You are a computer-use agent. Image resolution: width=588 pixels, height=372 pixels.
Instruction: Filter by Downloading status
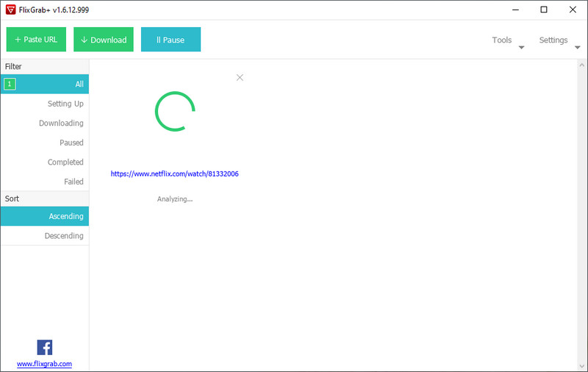pos(45,123)
